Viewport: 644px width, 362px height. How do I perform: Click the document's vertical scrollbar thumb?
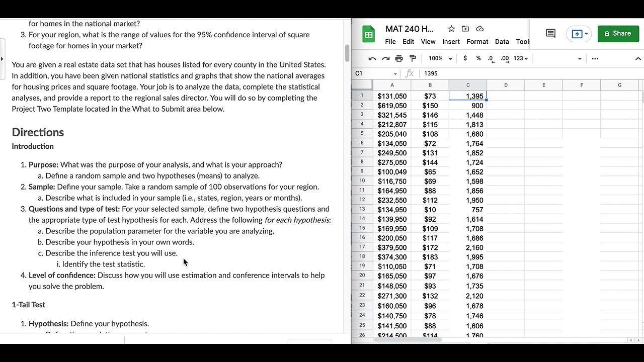click(x=347, y=53)
